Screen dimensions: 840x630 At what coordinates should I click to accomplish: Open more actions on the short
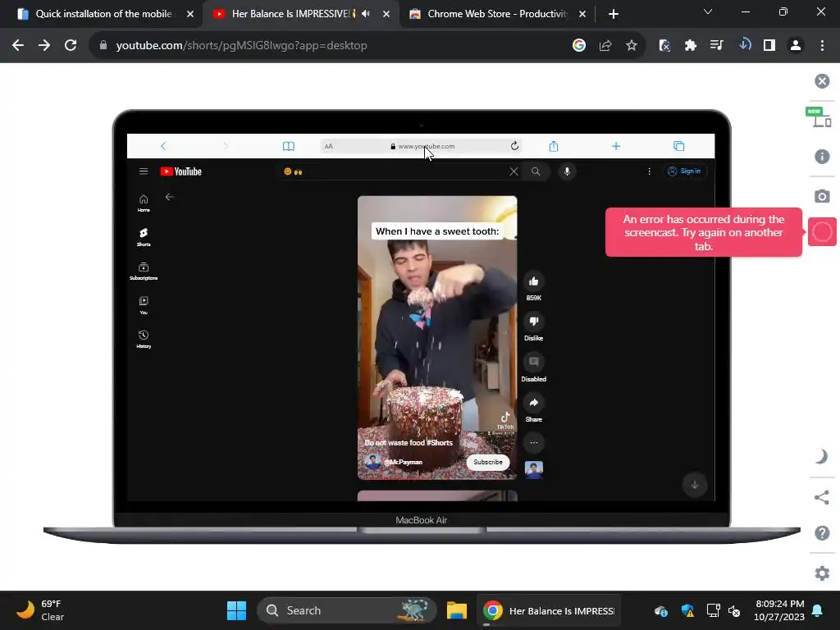(533, 442)
